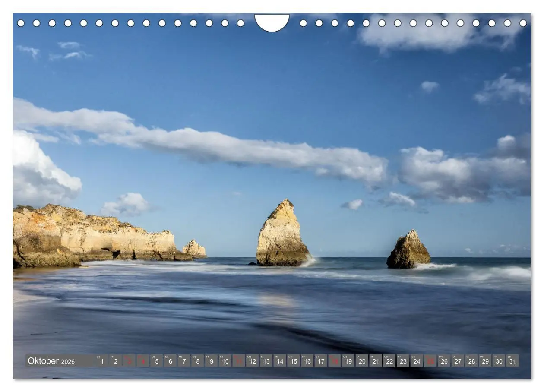Select day 30 in the date strip
The width and height of the screenshot is (544, 392).
pyautogui.click(x=499, y=361)
